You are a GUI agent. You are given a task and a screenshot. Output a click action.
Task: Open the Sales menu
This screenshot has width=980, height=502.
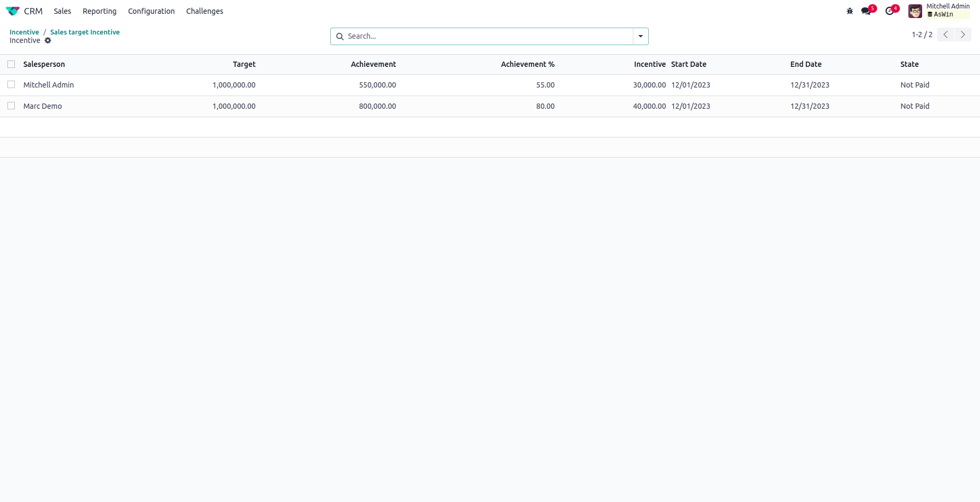click(62, 11)
